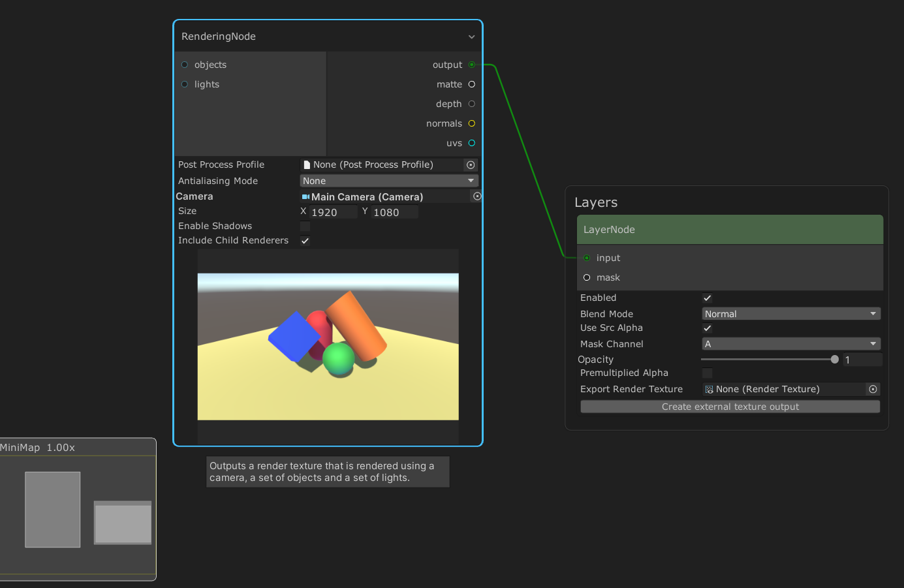Open the Antialiasing Mode dropdown
Image resolution: width=904 pixels, height=588 pixels.
388,181
